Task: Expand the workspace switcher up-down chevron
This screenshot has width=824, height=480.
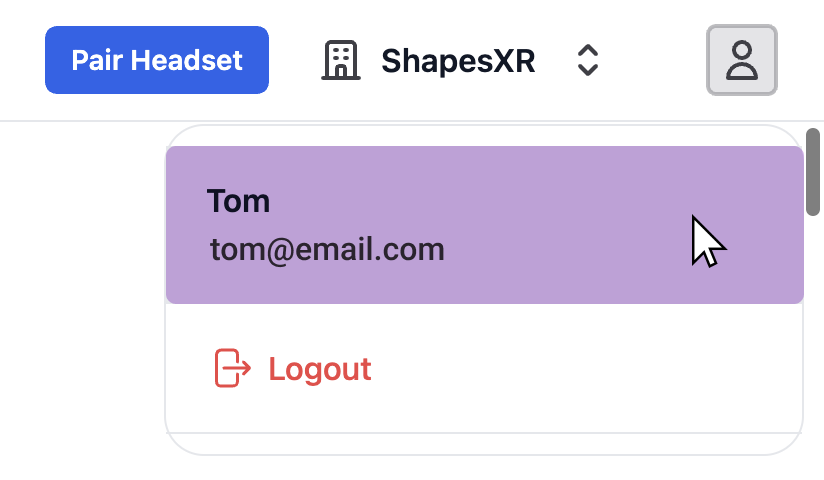Action: (588, 60)
